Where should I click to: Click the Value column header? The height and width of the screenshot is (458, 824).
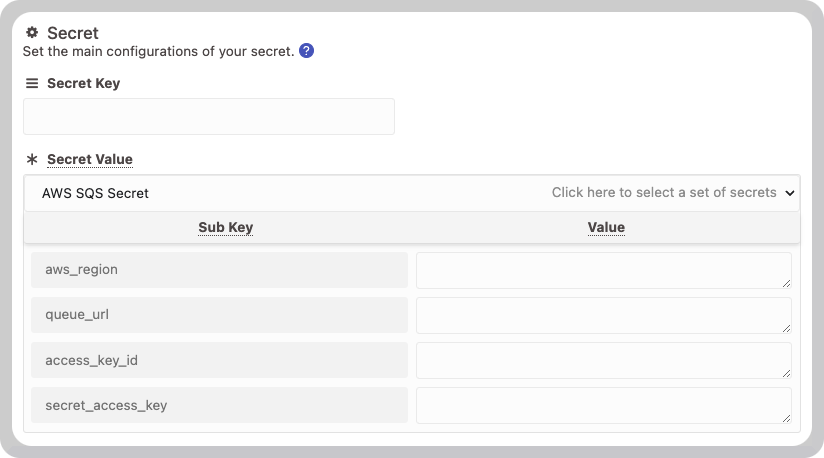pos(606,227)
